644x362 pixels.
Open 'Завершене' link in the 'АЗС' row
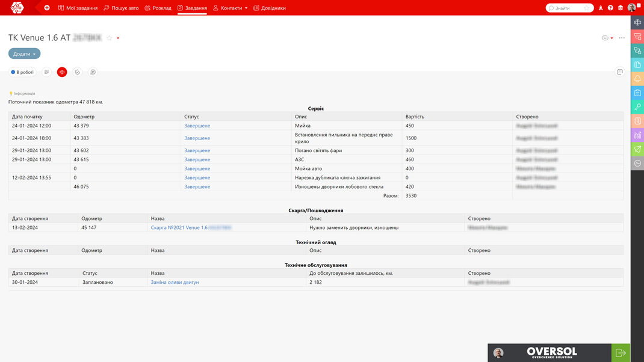(197, 159)
